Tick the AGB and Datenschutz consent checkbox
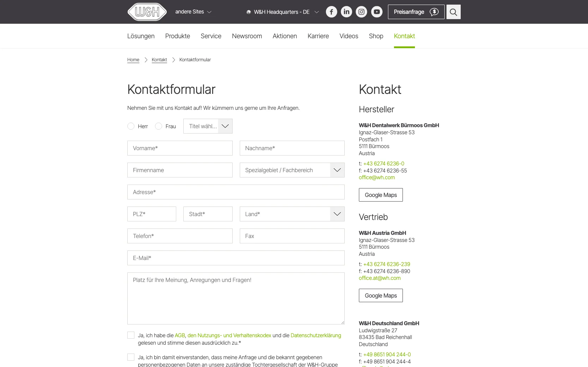The image size is (588, 367). click(x=131, y=335)
